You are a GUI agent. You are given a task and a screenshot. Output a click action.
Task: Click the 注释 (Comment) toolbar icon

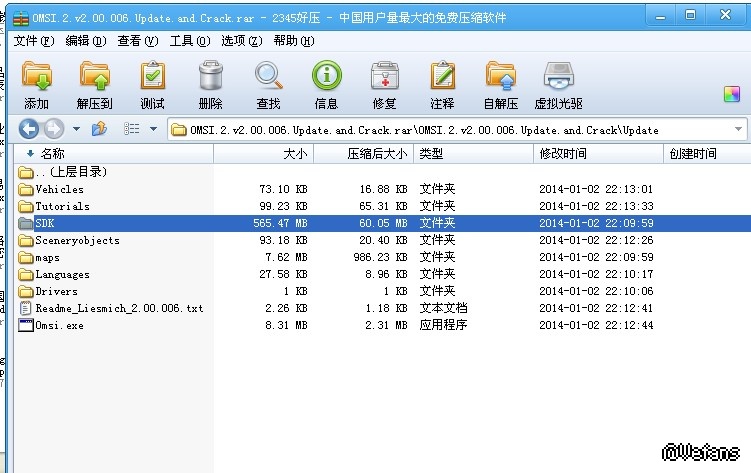point(443,76)
